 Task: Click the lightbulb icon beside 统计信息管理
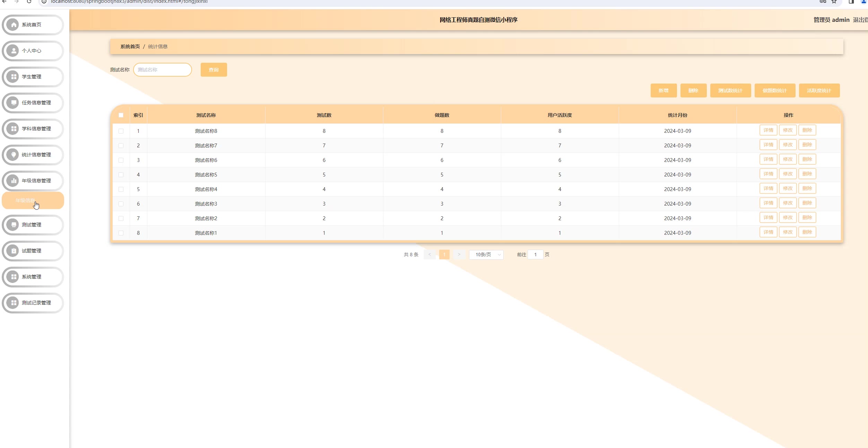(13, 155)
